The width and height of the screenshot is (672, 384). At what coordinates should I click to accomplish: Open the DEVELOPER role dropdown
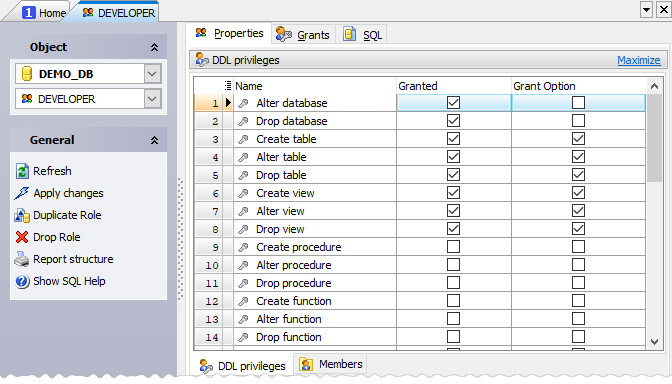click(x=152, y=99)
